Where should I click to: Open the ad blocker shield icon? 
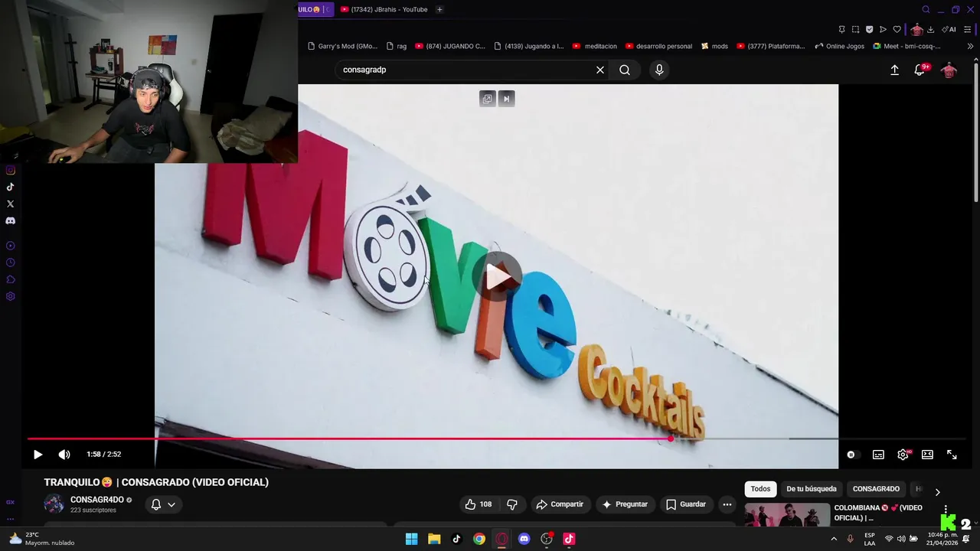pyautogui.click(x=869, y=29)
